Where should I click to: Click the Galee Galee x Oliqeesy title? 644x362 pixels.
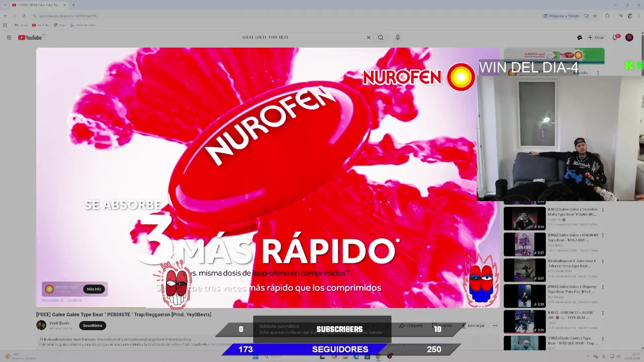(x=573, y=289)
